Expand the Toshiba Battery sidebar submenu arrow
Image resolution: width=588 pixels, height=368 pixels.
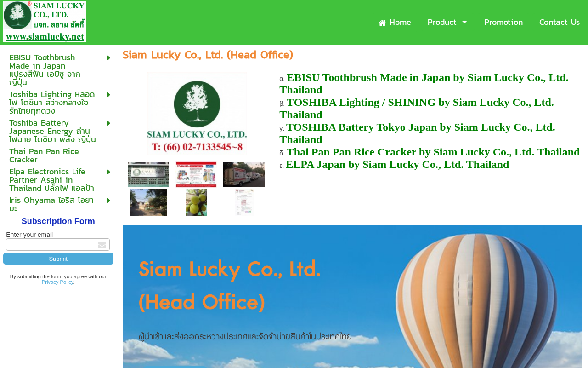coord(109,123)
